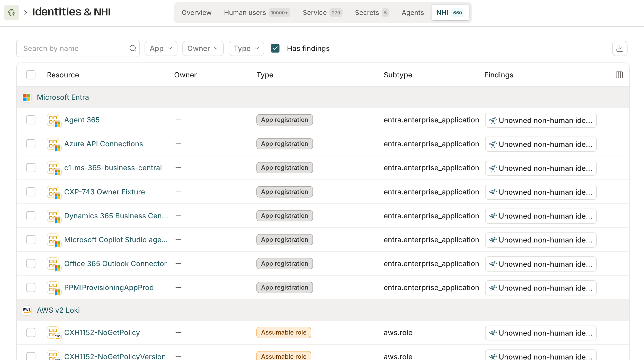Image resolution: width=644 pixels, height=360 pixels.
Task: Click telescope icon in CXH1152-NoGetPolicy finding
Action: [x=493, y=333]
